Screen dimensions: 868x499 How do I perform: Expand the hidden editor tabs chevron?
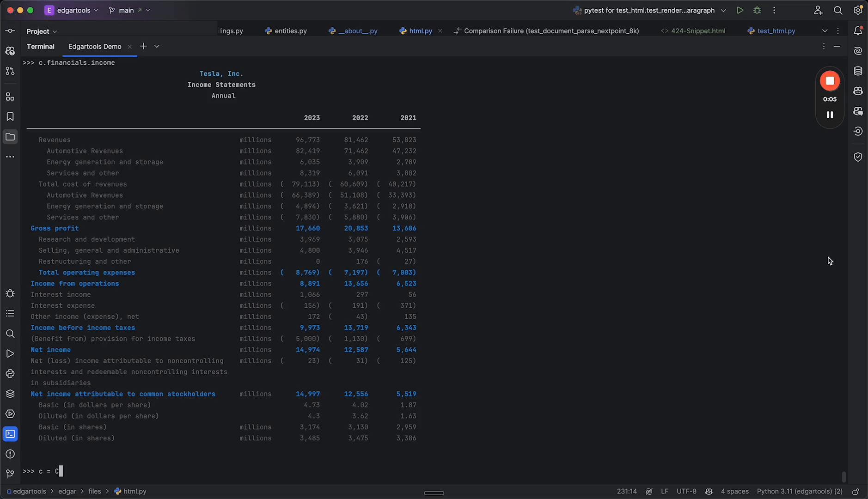click(825, 31)
